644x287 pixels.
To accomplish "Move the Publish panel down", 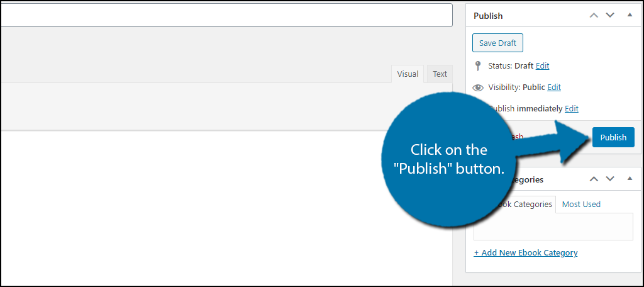I will [x=609, y=15].
